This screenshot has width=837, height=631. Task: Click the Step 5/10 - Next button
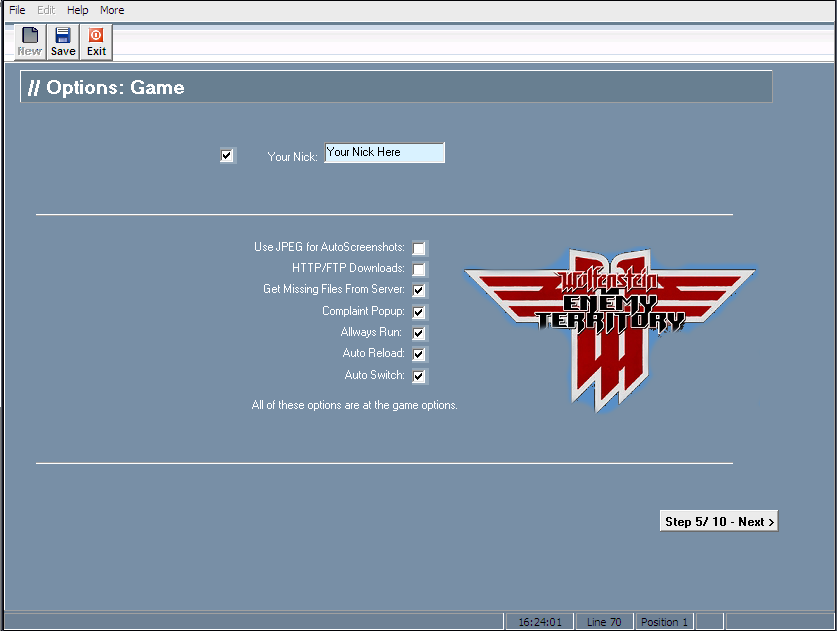pos(719,522)
